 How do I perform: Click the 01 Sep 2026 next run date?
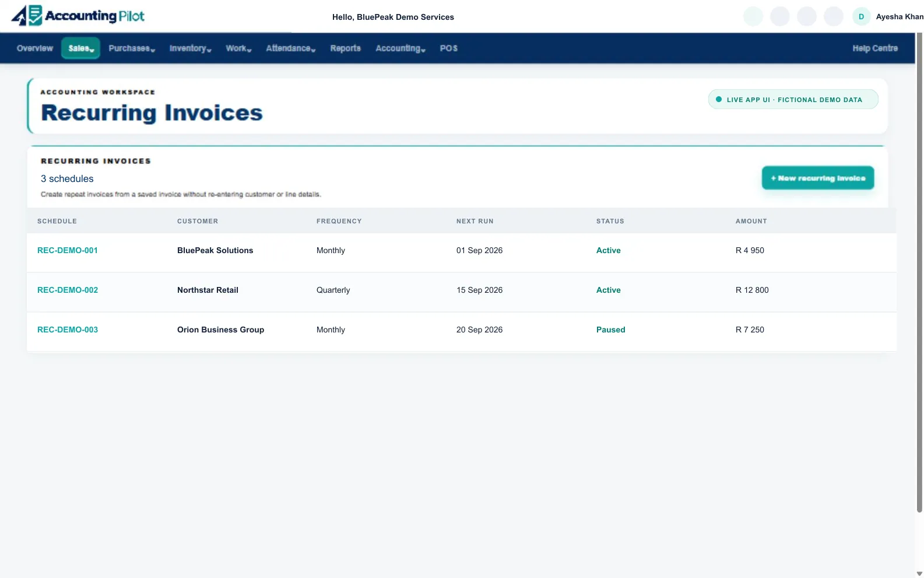(x=479, y=250)
